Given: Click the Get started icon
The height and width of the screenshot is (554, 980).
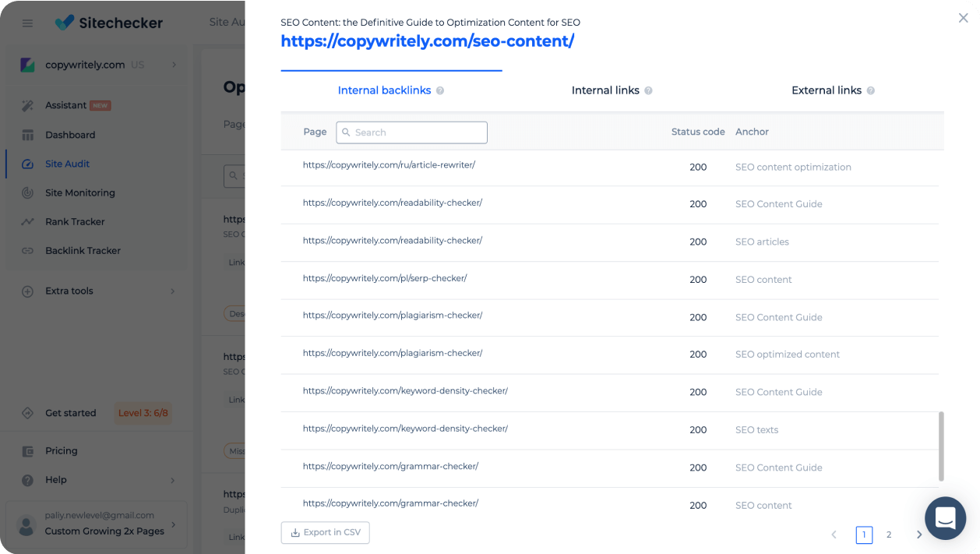Looking at the screenshot, I should click(28, 413).
